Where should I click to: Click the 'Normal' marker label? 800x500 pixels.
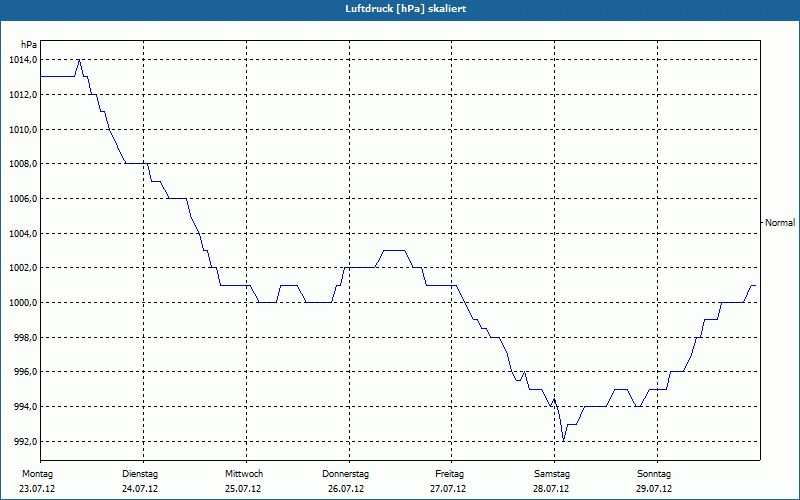[x=780, y=223]
